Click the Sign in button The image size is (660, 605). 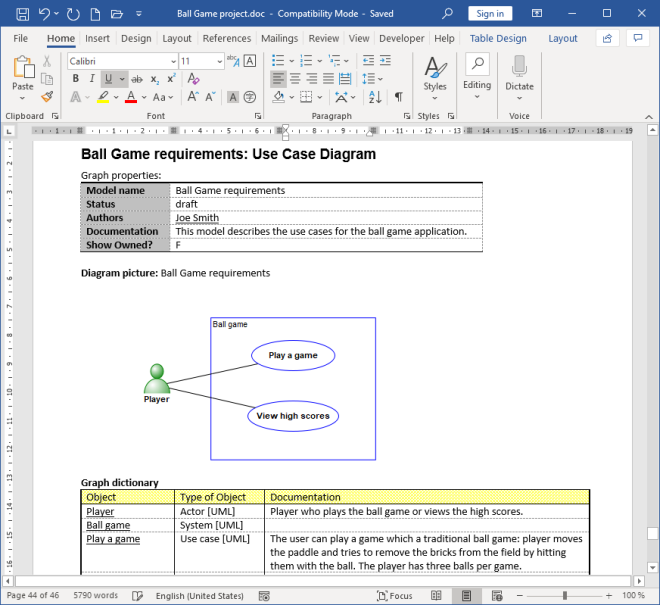tap(490, 14)
